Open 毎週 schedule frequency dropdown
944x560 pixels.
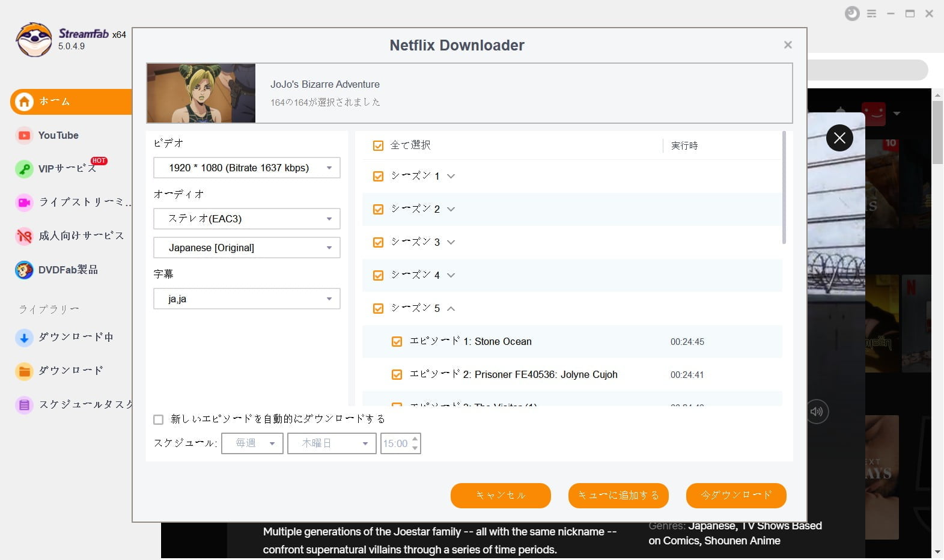252,443
